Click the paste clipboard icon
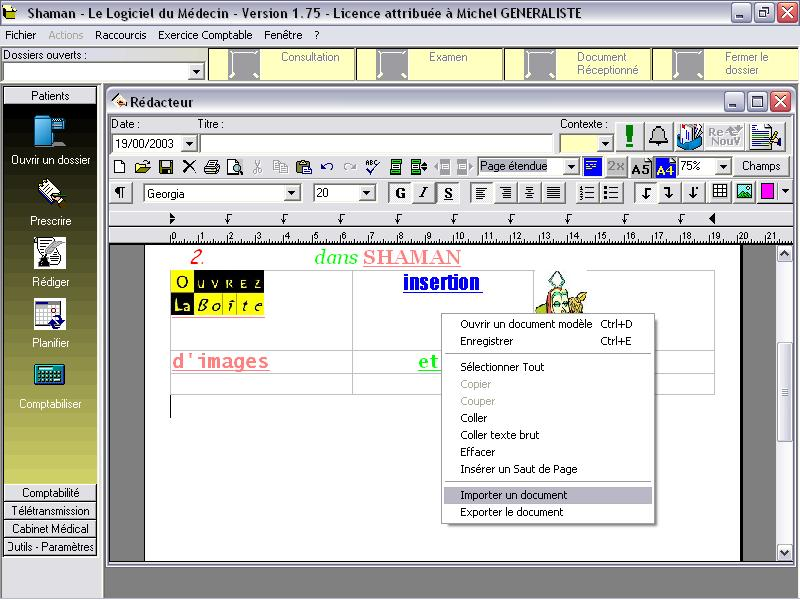The width and height of the screenshot is (800, 600). coord(304,167)
